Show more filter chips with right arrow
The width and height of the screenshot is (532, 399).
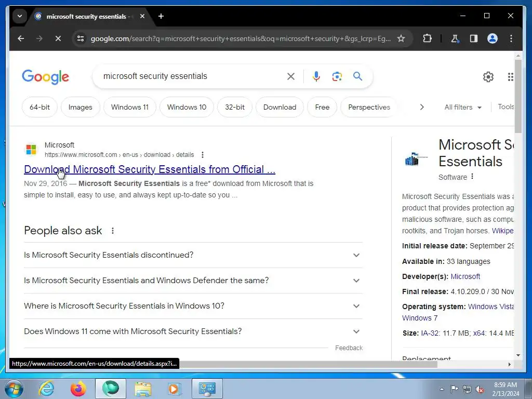(x=422, y=107)
